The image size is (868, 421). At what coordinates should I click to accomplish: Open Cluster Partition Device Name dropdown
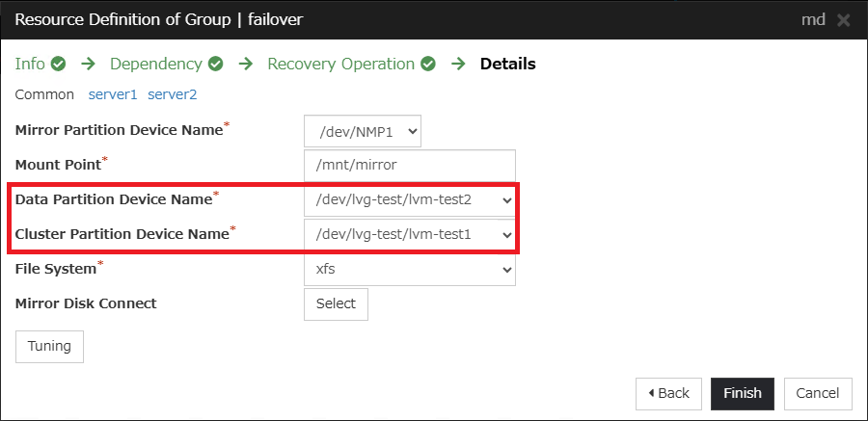[x=409, y=235]
